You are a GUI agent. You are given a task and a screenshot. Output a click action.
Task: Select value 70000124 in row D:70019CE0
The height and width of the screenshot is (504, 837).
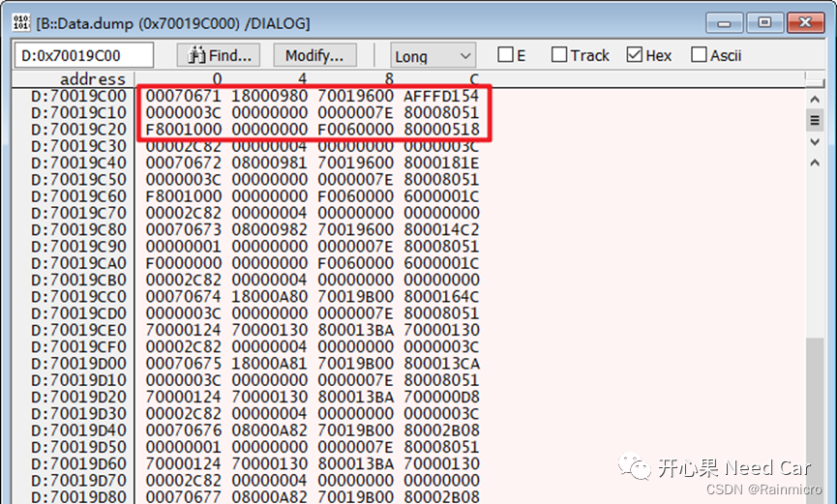point(184,330)
